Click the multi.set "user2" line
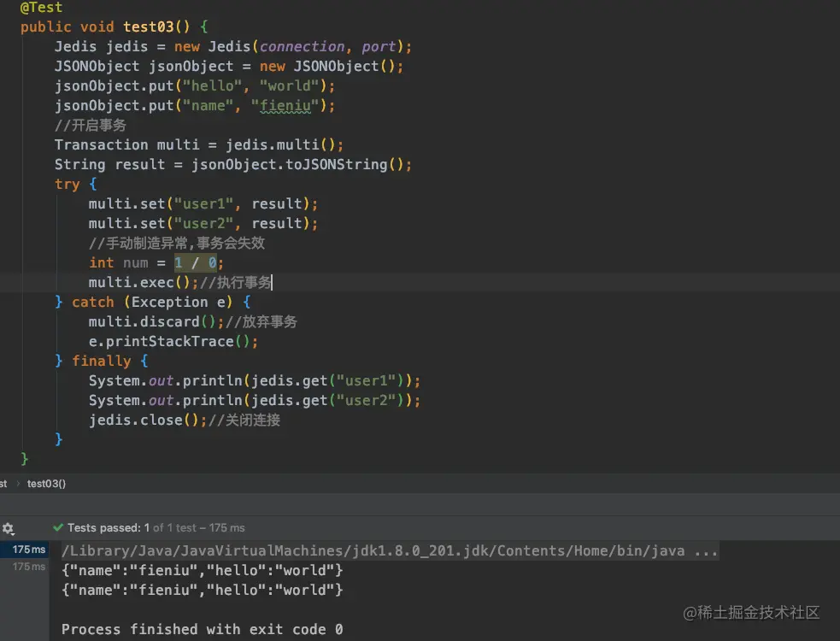Image resolution: width=840 pixels, height=641 pixels. point(203,223)
